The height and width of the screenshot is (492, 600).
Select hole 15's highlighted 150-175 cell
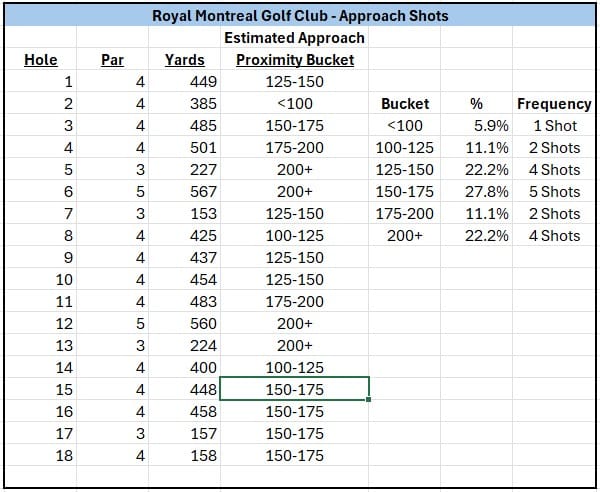pyautogui.click(x=295, y=389)
